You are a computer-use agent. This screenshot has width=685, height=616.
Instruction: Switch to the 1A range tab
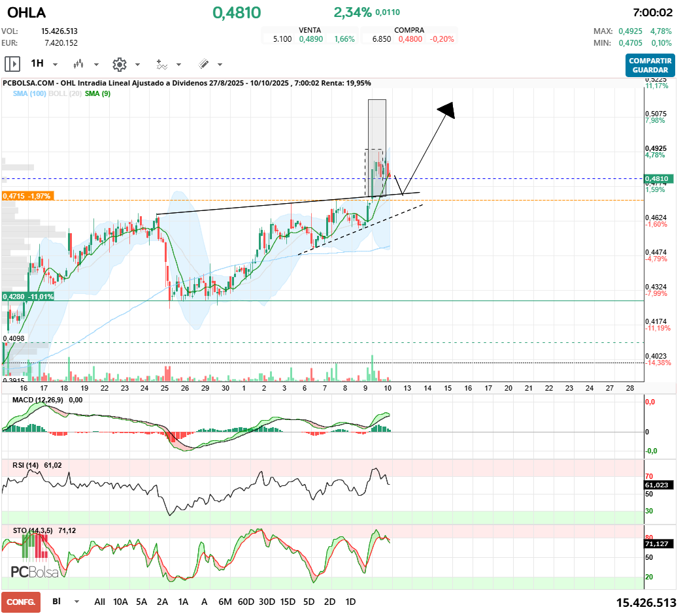coord(183,602)
